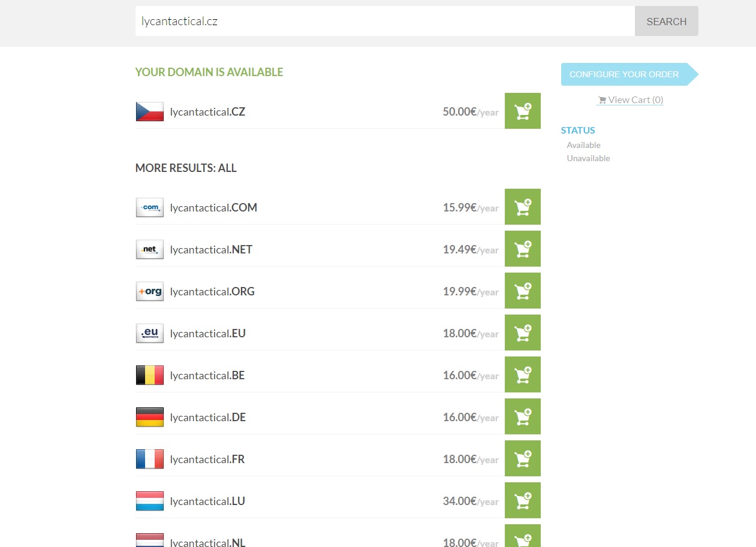Add lycantactical.ORG to cart

523,291
